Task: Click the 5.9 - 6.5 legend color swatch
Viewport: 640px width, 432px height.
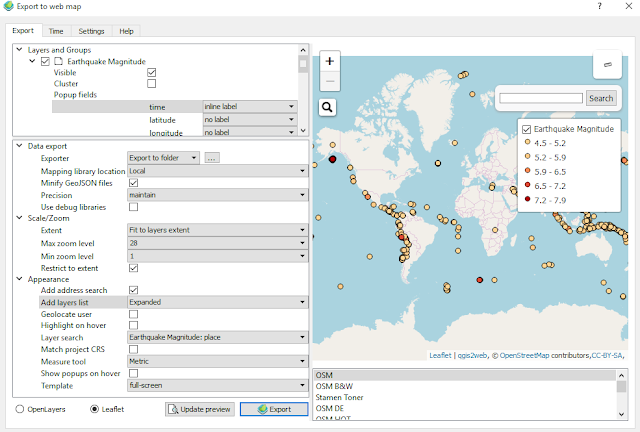Action: point(527,171)
